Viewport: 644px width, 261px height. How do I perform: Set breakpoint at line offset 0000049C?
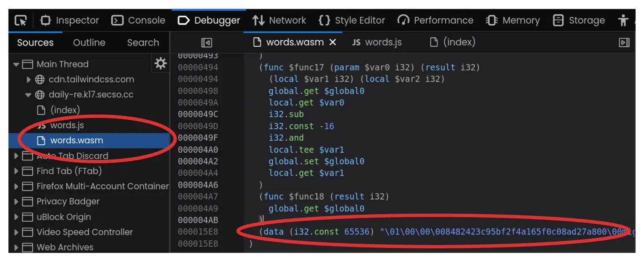[x=198, y=114]
